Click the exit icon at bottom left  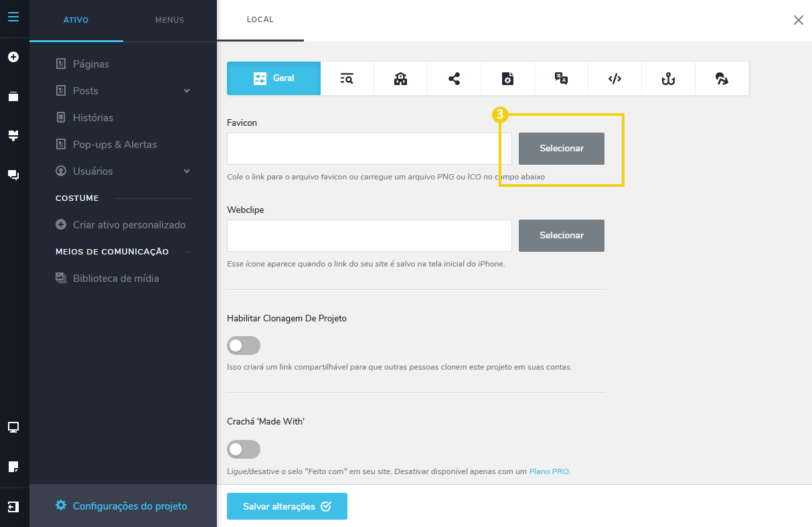pos(13,507)
